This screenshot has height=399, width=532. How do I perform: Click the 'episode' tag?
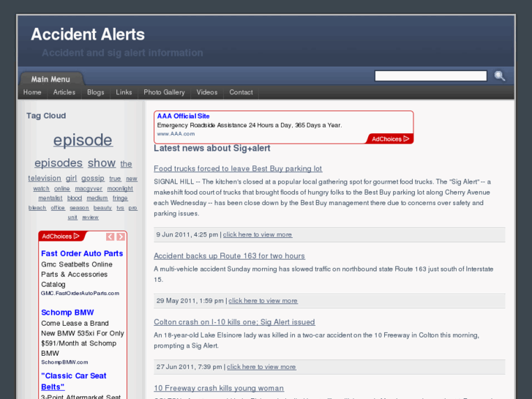(x=83, y=140)
